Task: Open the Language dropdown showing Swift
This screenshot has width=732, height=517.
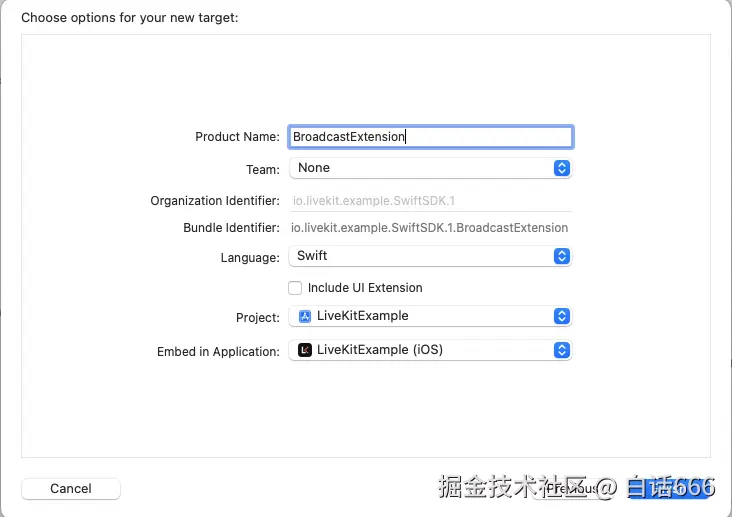Action: (430, 256)
